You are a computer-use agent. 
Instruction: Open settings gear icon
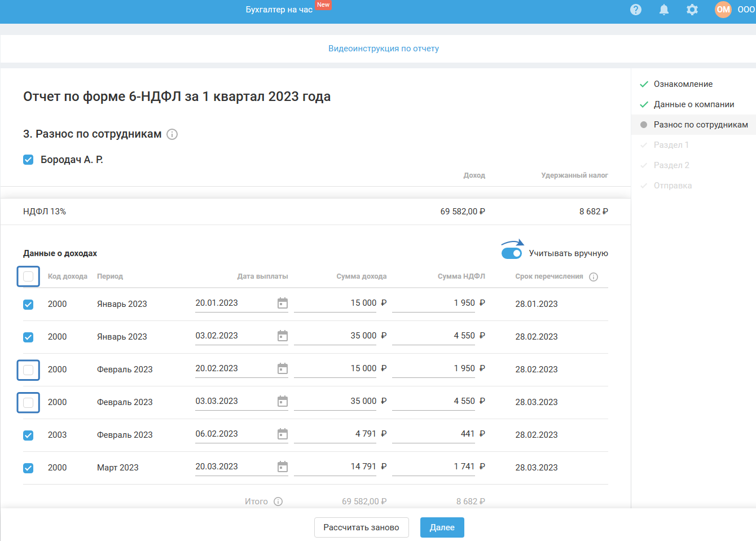point(692,10)
